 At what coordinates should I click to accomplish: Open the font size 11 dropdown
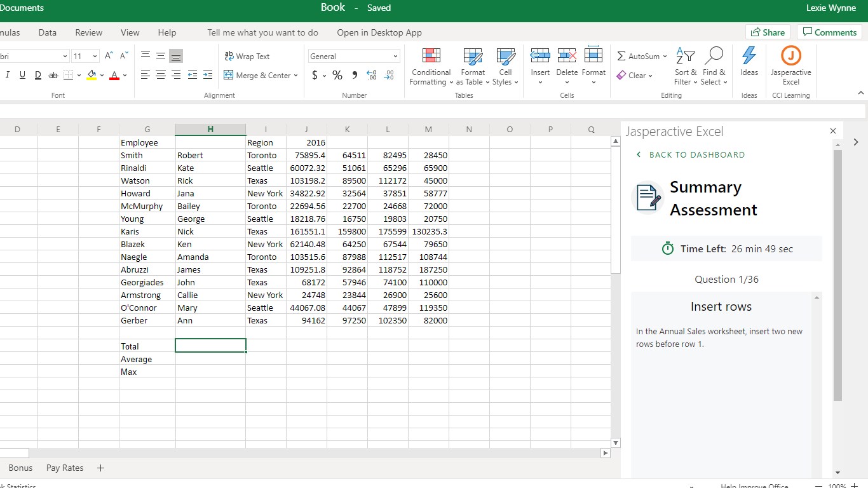[95, 57]
